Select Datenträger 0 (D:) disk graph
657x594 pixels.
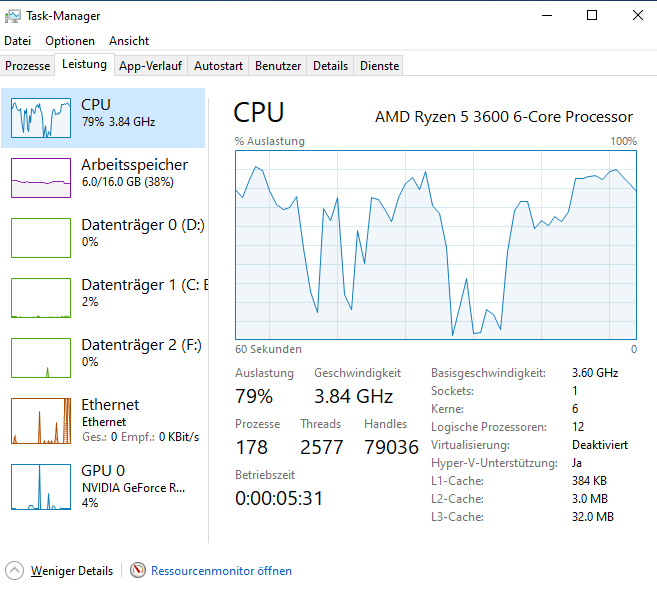(x=41, y=238)
